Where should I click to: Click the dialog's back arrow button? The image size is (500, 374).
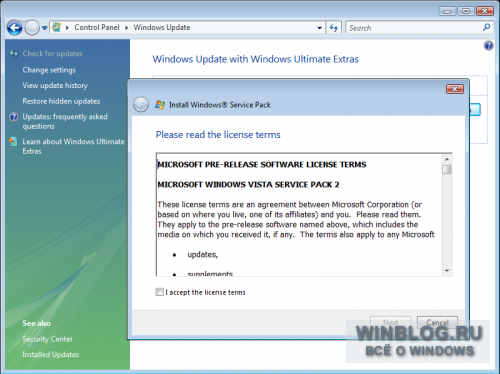point(141,105)
